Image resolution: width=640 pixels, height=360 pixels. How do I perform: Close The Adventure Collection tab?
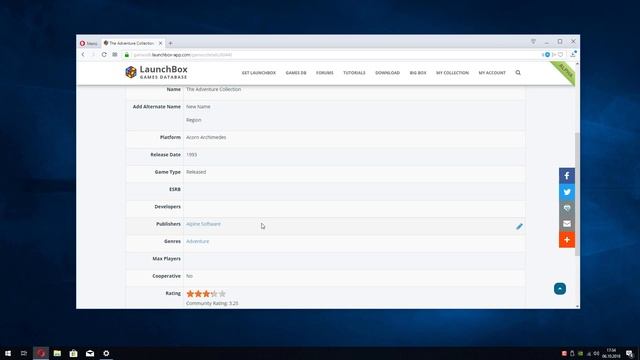[160, 43]
